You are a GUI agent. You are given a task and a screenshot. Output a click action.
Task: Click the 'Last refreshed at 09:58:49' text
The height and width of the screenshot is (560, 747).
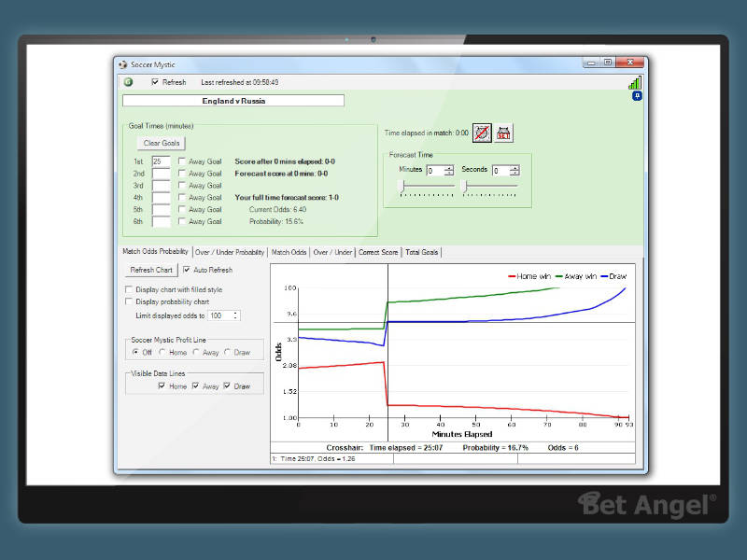click(x=240, y=82)
